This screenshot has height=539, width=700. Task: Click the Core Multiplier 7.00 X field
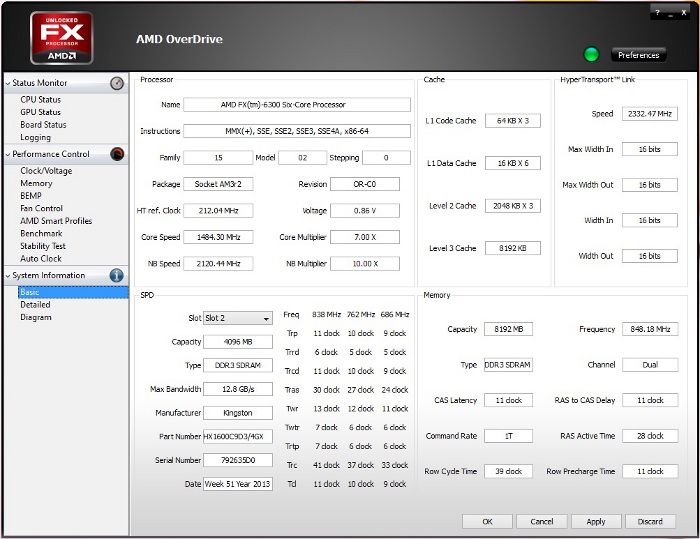(x=365, y=237)
